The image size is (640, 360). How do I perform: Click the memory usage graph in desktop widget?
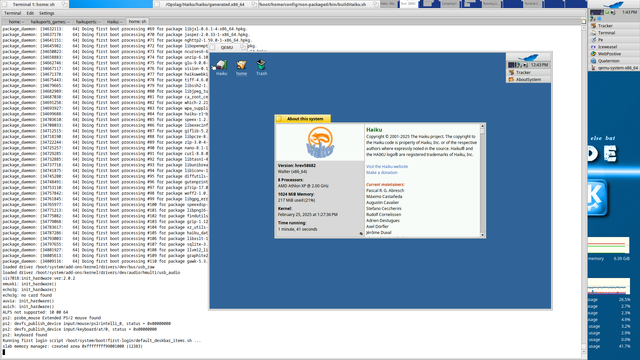tap(609, 245)
